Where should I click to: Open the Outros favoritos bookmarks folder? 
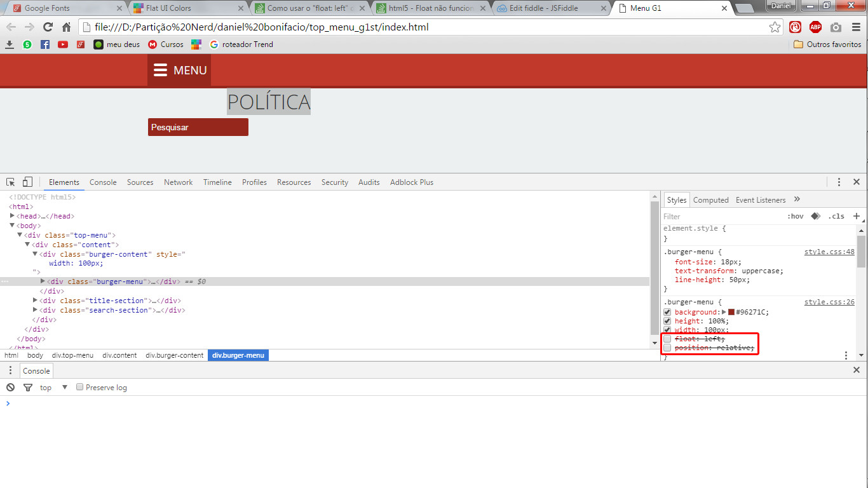(828, 44)
